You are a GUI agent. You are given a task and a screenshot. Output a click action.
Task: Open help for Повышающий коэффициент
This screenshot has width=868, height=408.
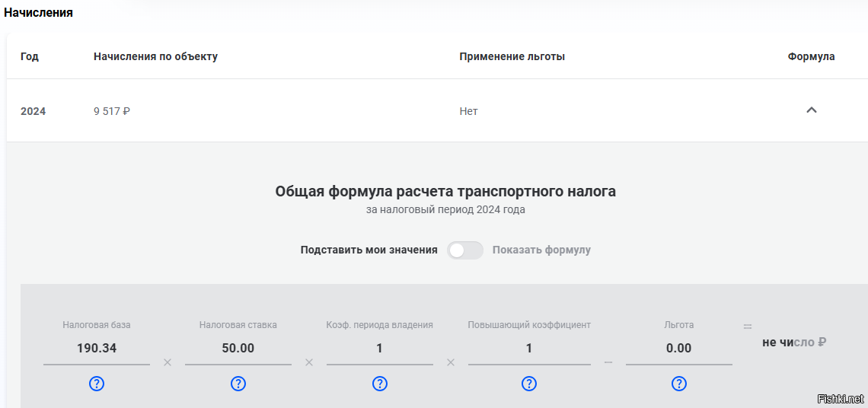529,384
